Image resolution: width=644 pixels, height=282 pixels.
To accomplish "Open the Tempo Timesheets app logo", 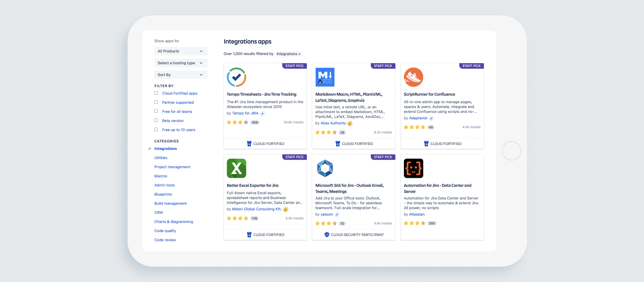I will [236, 77].
